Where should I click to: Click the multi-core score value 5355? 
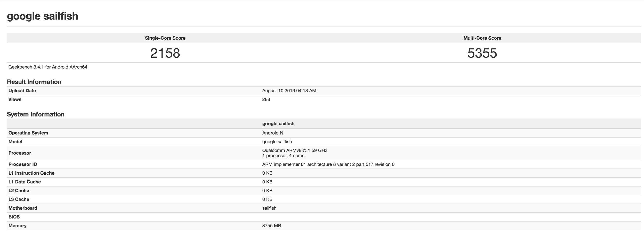pyautogui.click(x=482, y=53)
